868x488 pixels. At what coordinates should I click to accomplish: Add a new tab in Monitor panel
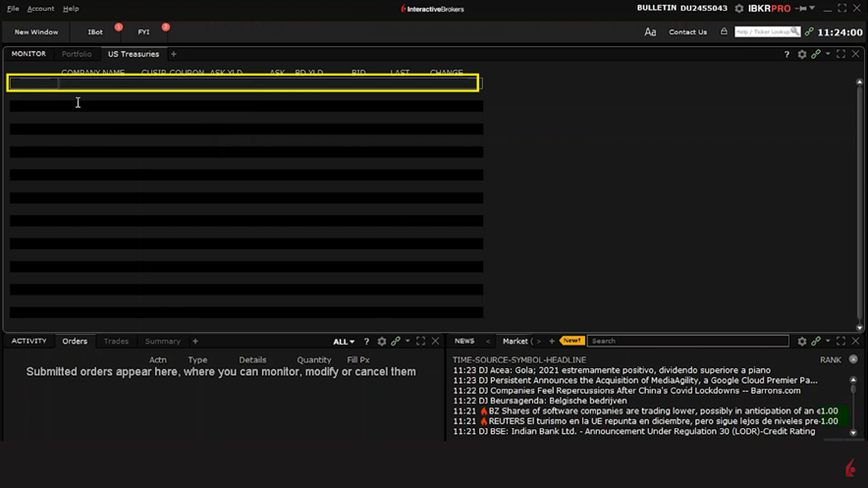174,55
